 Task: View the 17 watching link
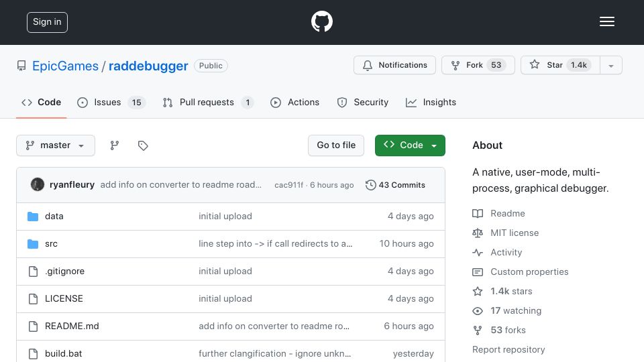(x=516, y=310)
